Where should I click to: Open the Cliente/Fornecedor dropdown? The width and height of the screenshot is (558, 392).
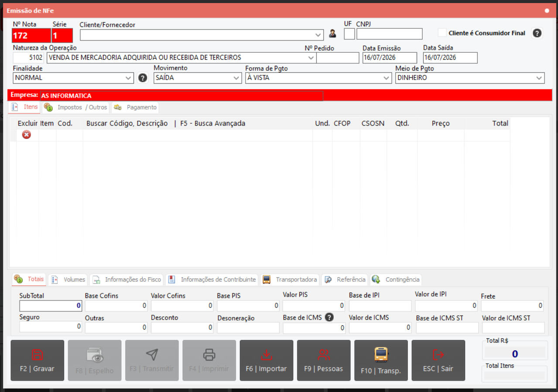click(x=318, y=35)
